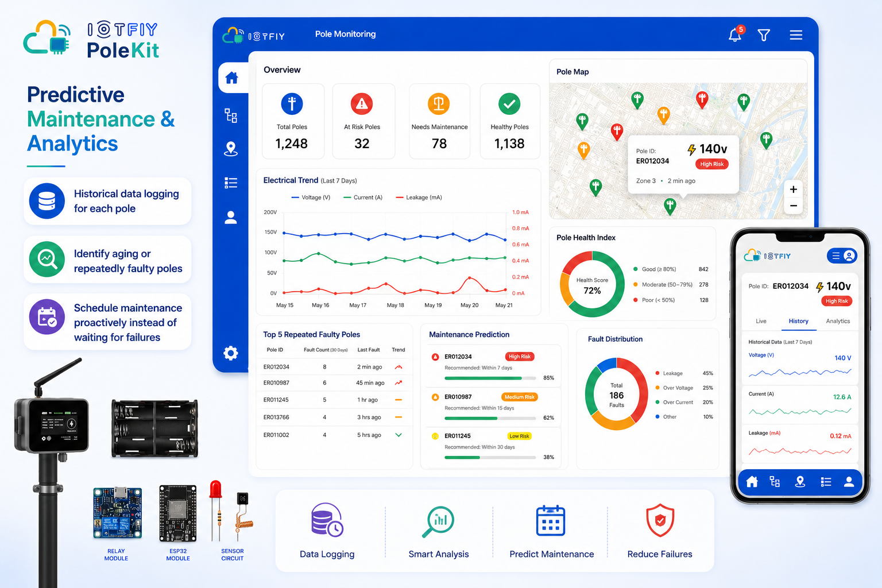882x588 pixels.
Task: Click the Healthy Poles checkmark icon
Action: click(x=509, y=104)
